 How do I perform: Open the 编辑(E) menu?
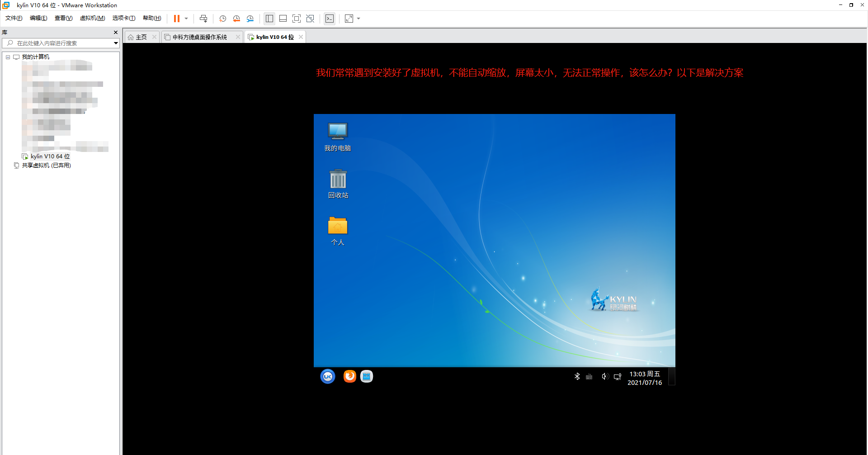38,18
